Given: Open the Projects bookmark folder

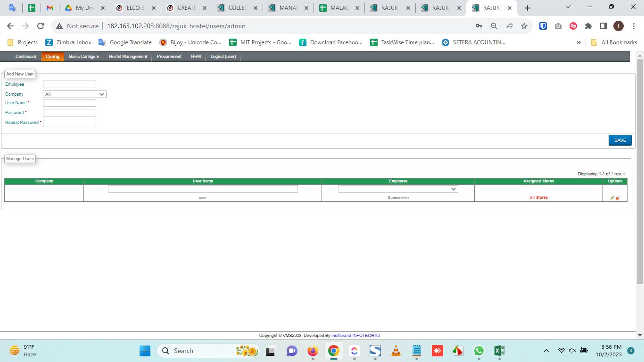Looking at the screenshot, I should 23,42.
